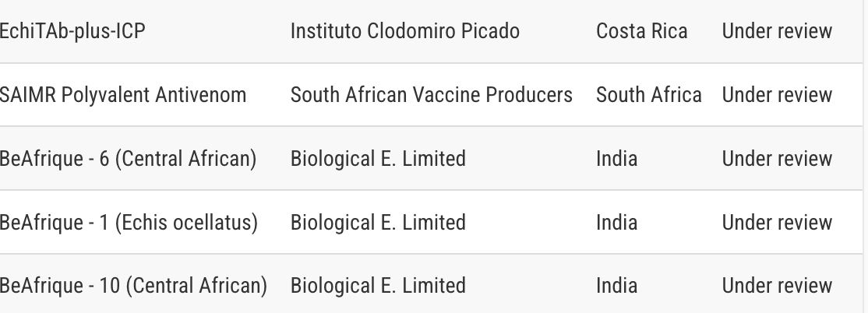Select the Instituto Clodomiro Picado cell
Image resolution: width=868 pixels, height=313 pixels.
405,31
